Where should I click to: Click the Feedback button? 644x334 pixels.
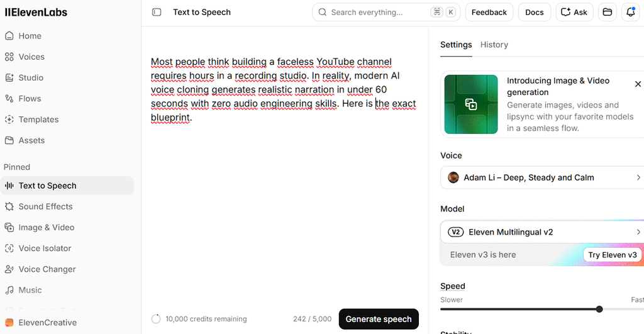point(489,13)
